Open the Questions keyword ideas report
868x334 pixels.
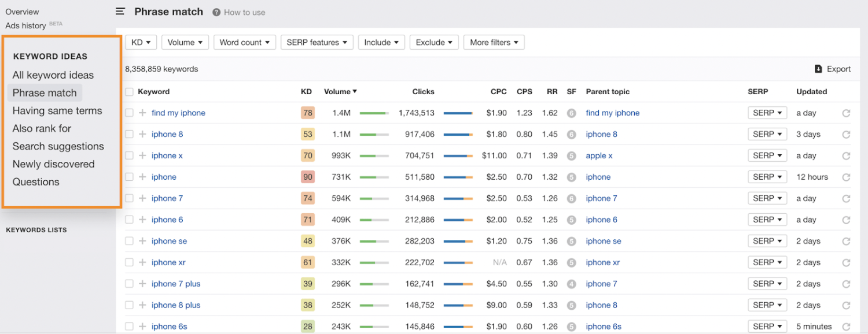[x=36, y=182]
